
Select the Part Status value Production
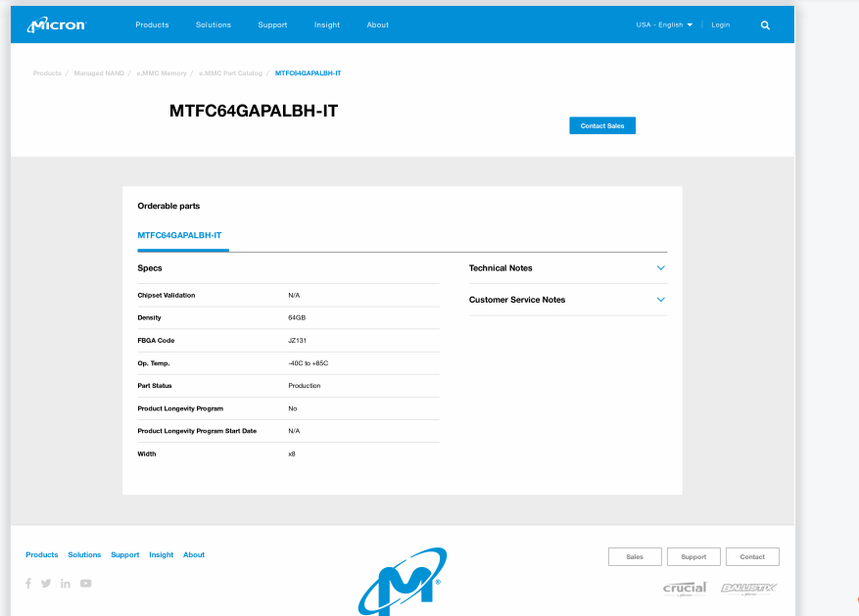305,386
